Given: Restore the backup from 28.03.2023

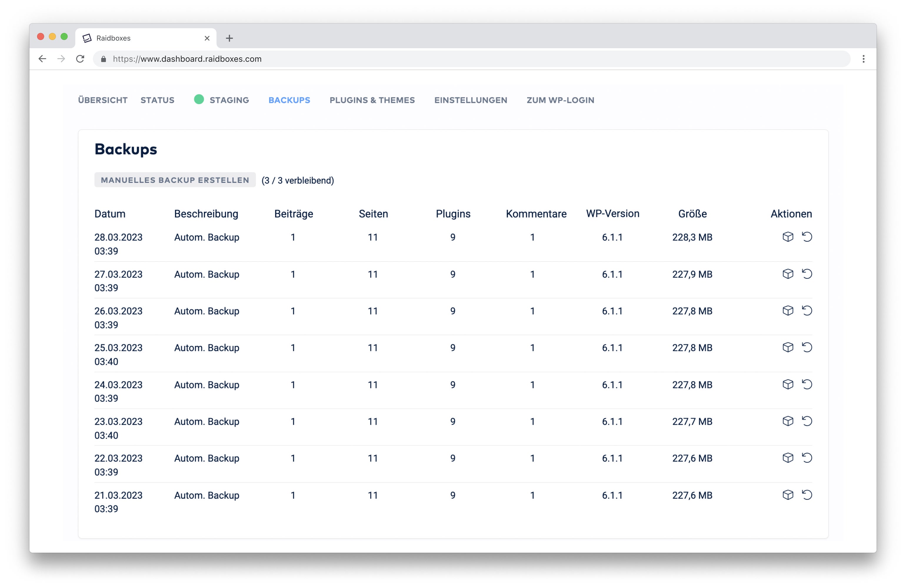Looking at the screenshot, I should coord(807,237).
